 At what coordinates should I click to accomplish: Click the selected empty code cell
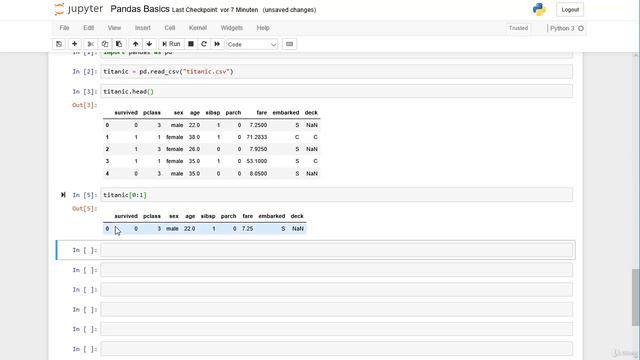pos(337,250)
